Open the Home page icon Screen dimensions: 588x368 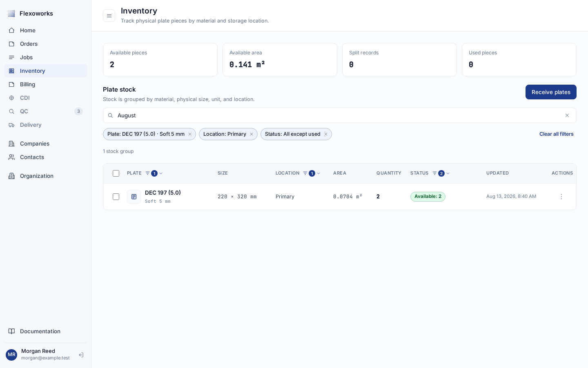(11, 30)
